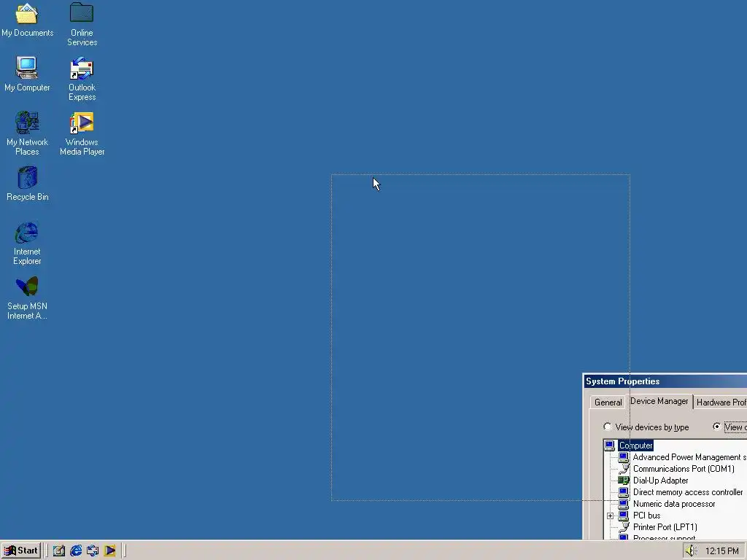Image resolution: width=747 pixels, height=560 pixels.
Task: Click the Computer root node icon in Device Manager
Action: click(609, 446)
